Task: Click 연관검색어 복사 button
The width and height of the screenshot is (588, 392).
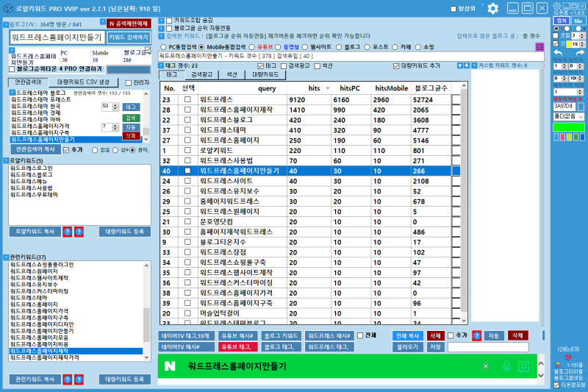Action: tap(35, 149)
